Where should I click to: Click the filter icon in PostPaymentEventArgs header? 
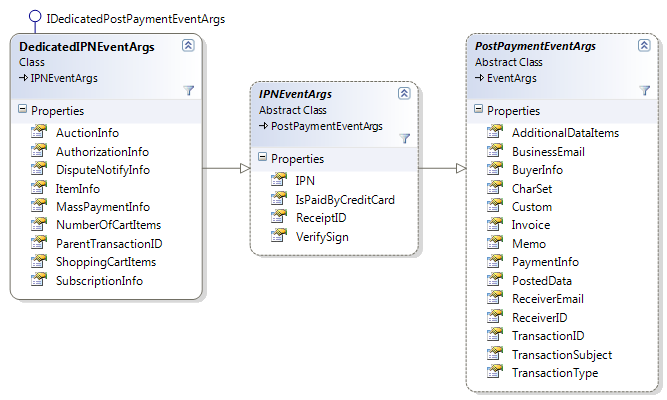click(644, 90)
